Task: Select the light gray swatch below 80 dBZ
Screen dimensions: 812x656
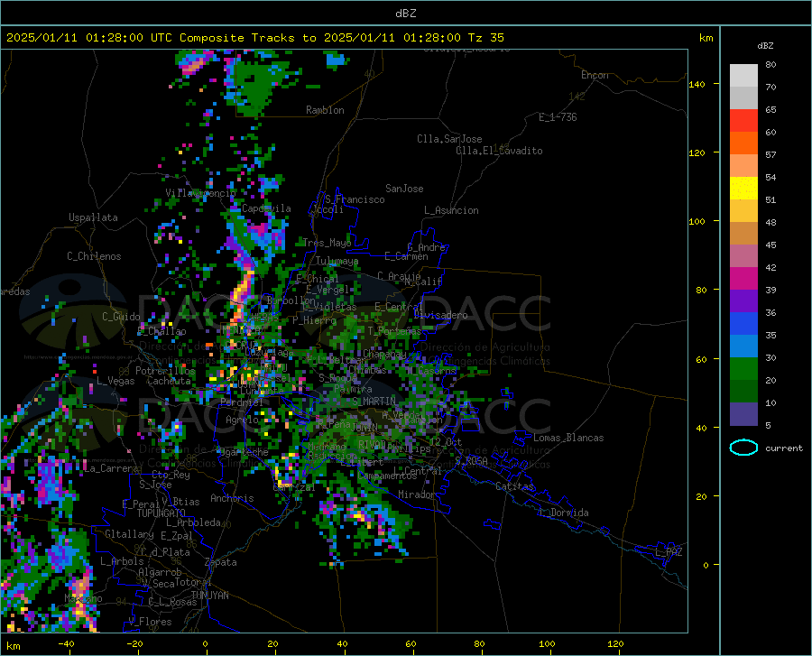Action: (x=743, y=76)
